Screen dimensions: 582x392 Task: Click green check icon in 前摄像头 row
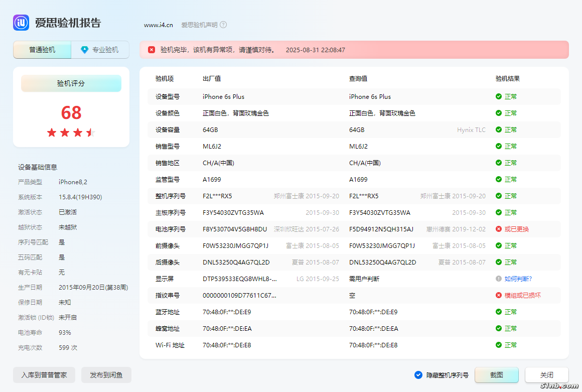pyautogui.click(x=499, y=245)
